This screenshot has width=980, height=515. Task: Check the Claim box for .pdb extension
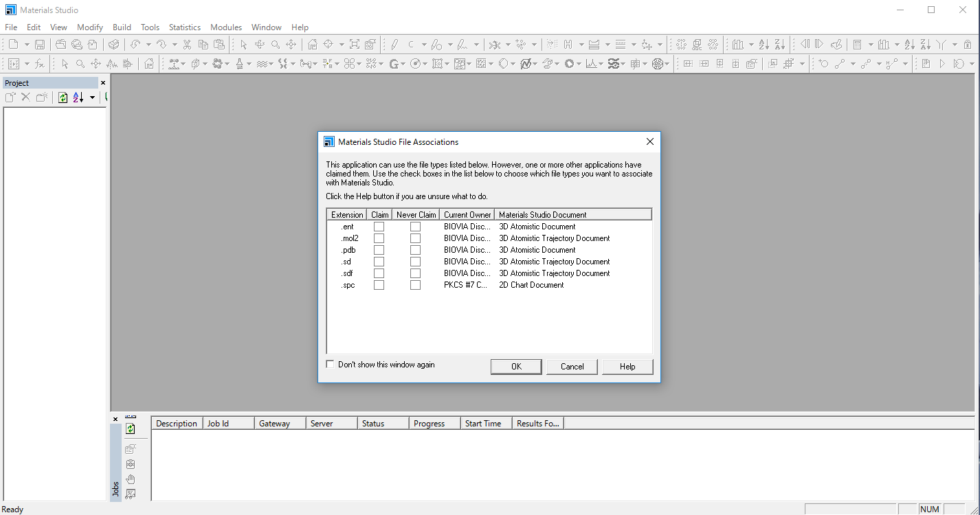coord(379,250)
